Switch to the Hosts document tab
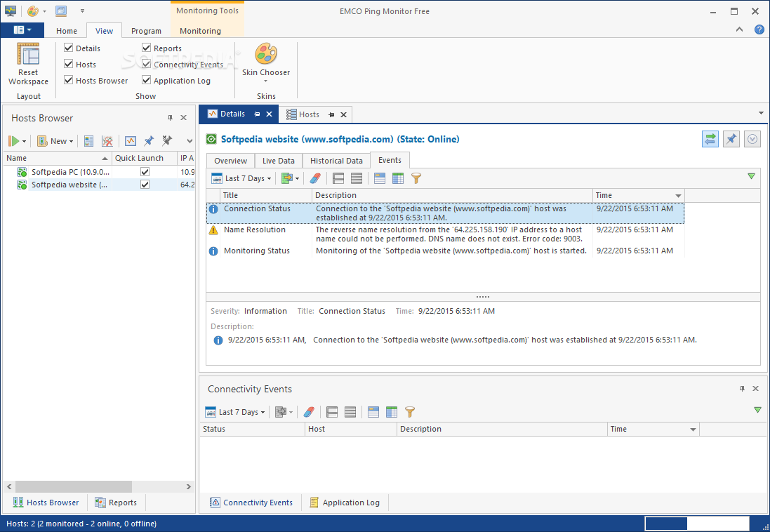 pyautogui.click(x=309, y=114)
